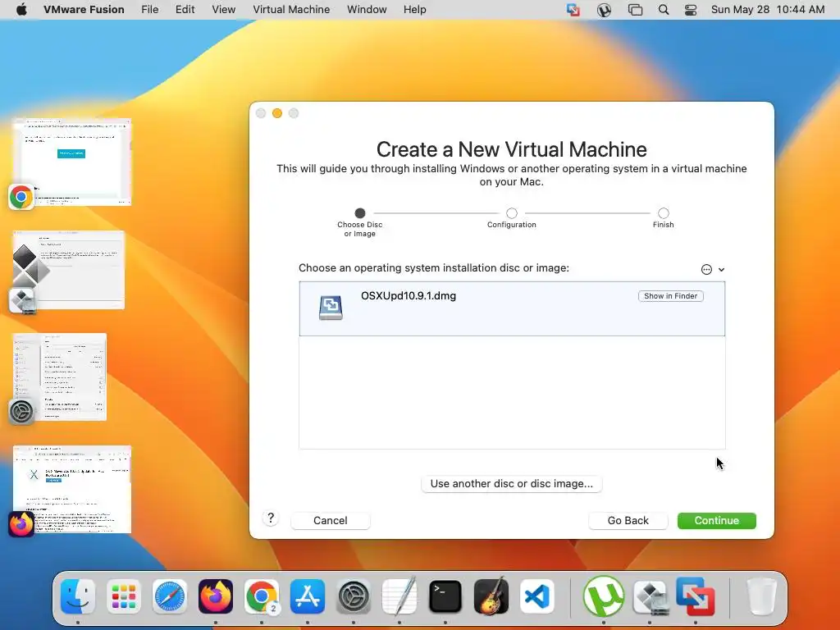Click Chrome icon beside Stage Manager thumbnail

[21, 197]
